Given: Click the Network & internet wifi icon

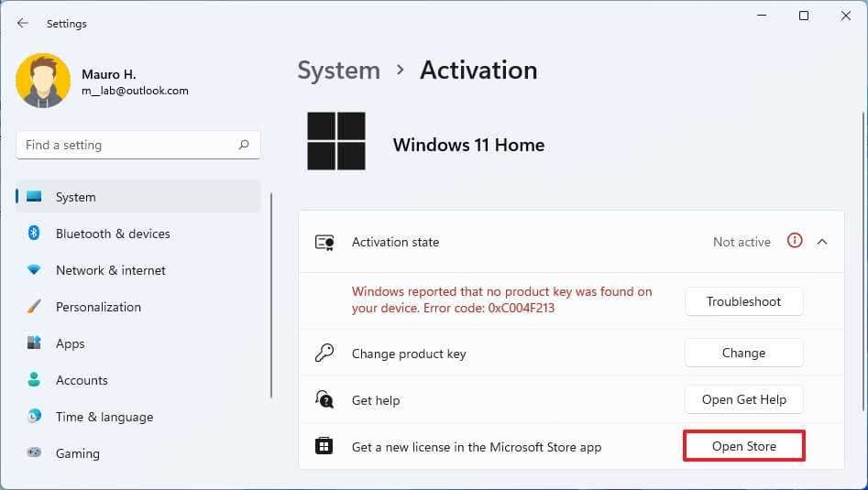Looking at the screenshot, I should click(x=34, y=270).
